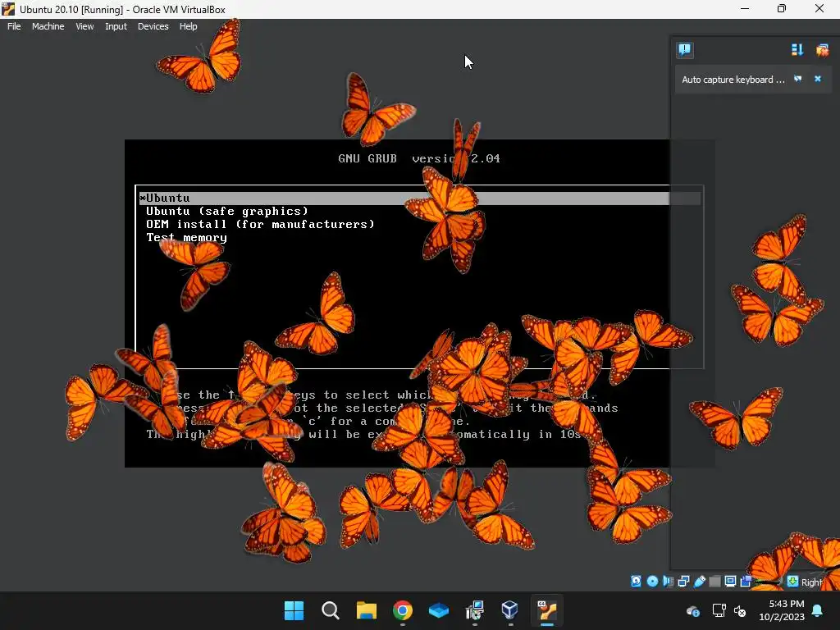Image resolution: width=840 pixels, height=630 pixels.
Task: Open Windows Search from the taskbar
Action: [x=330, y=610]
